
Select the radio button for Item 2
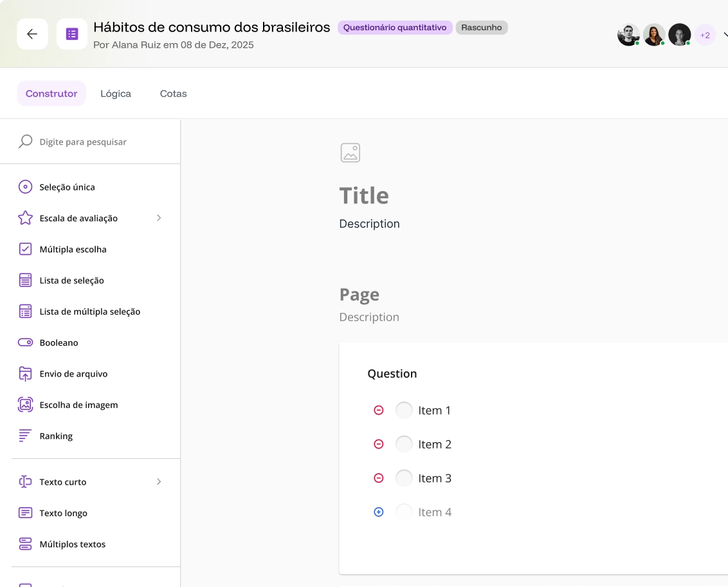click(x=404, y=444)
